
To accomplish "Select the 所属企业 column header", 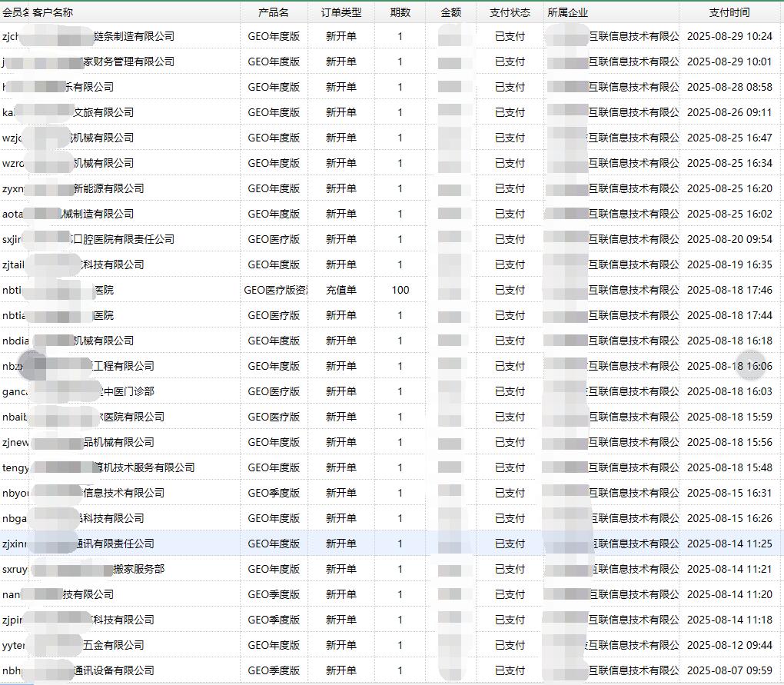I will pyautogui.click(x=568, y=12).
